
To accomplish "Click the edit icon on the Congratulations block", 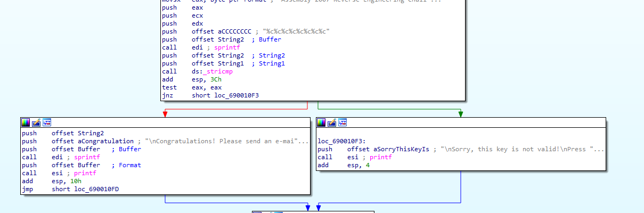I will [x=36, y=122].
